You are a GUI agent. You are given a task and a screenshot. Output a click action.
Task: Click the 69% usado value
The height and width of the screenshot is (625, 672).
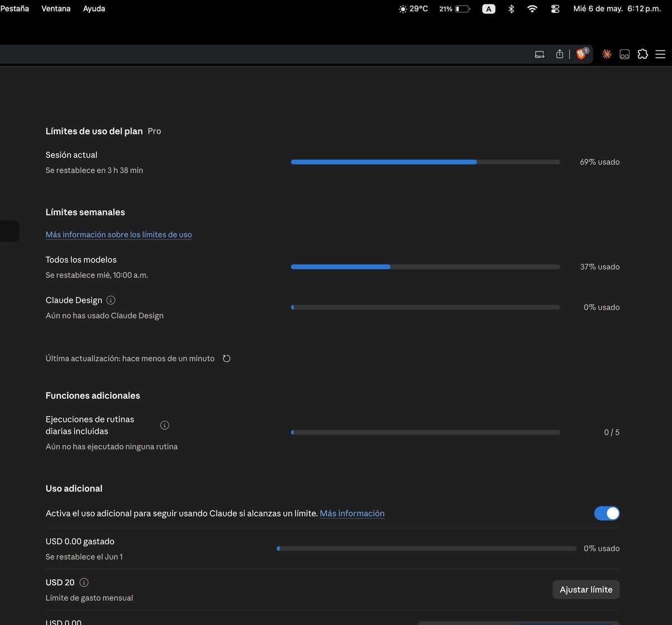pyautogui.click(x=600, y=162)
